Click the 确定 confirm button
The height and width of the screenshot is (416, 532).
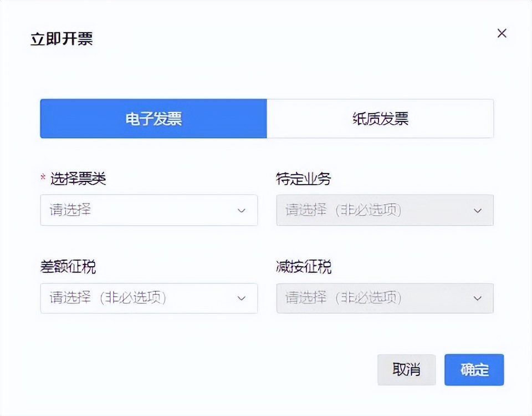[x=474, y=369]
